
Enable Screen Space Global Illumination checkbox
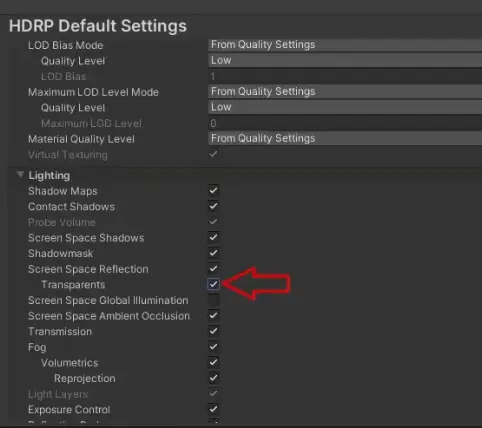(x=213, y=300)
